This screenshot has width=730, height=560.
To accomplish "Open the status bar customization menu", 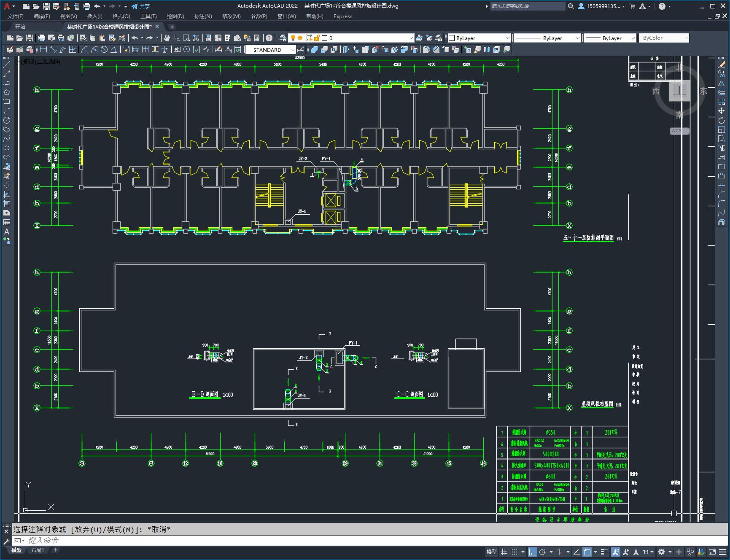I will coord(723,552).
